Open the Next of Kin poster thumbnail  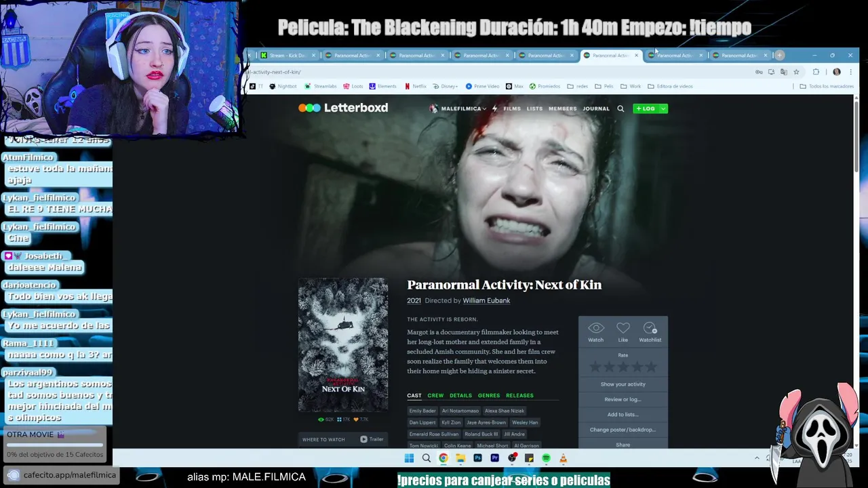(343, 344)
